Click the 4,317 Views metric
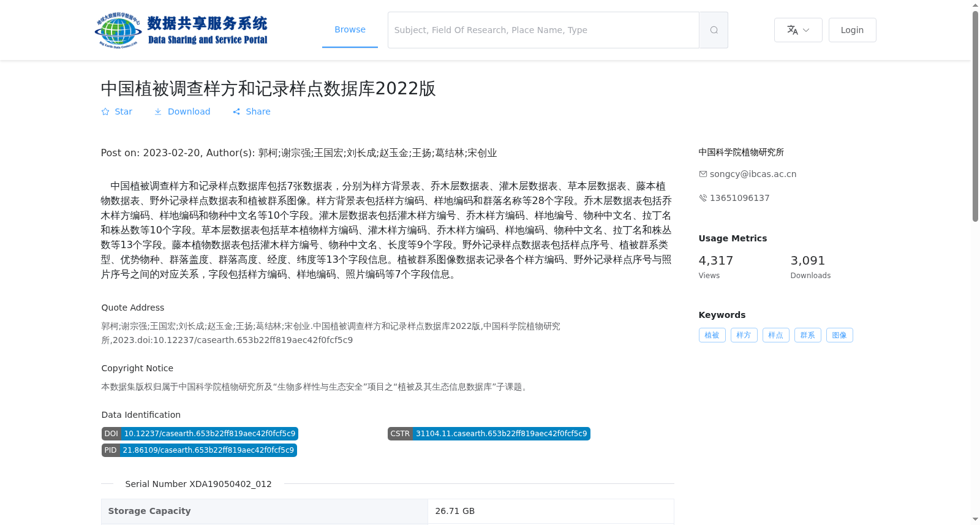 (715, 267)
